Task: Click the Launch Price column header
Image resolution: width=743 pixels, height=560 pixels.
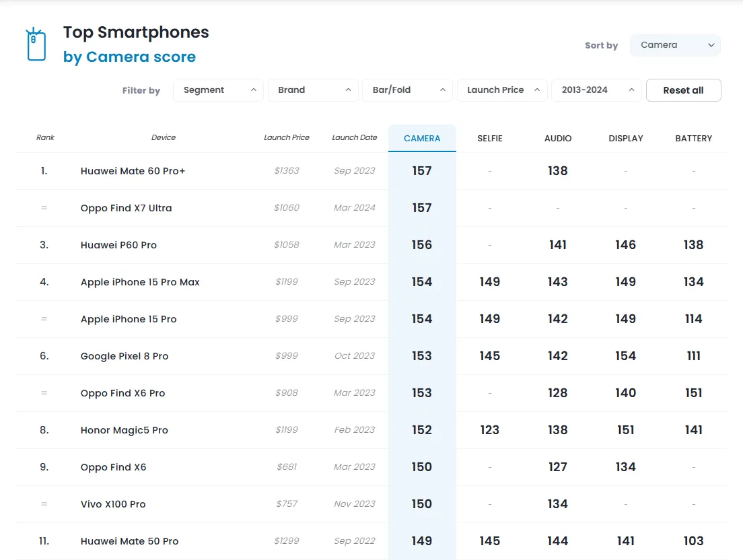Action: click(287, 137)
